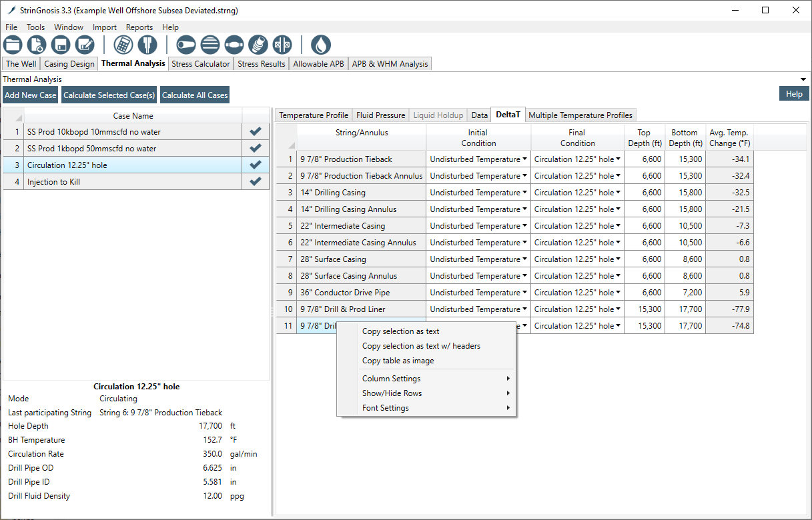Switch to Stress Results tab
The image size is (812, 520).
[x=262, y=64]
